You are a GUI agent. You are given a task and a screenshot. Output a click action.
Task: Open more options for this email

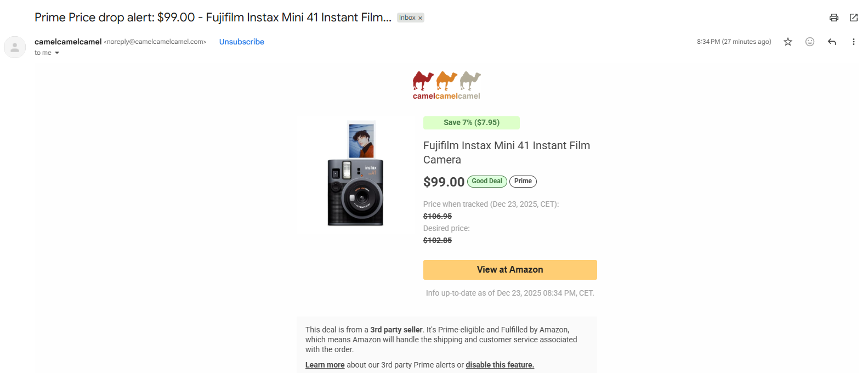[853, 41]
